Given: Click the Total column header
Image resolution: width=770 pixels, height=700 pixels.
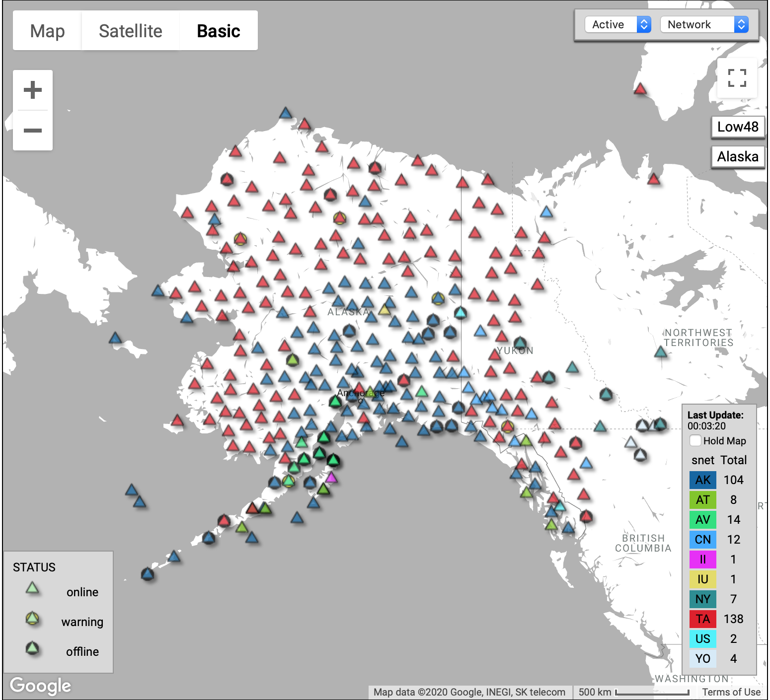Looking at the screenshot, I should click(x=734, y=460).
